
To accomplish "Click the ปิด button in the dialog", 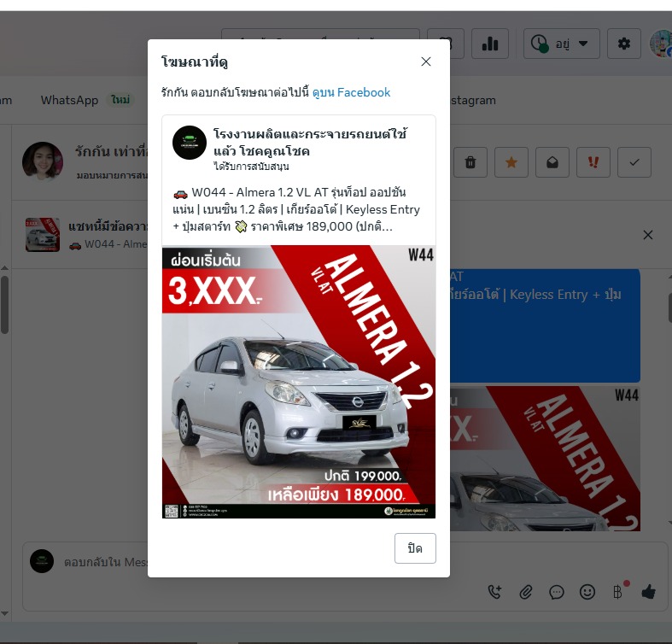I will pyautogui.click(x=415, y=548).
